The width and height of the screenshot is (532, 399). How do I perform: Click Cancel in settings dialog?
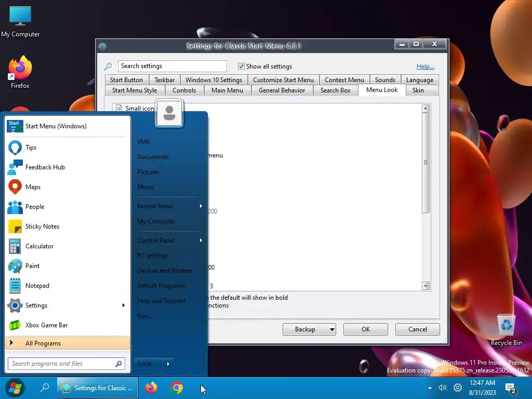417,329
